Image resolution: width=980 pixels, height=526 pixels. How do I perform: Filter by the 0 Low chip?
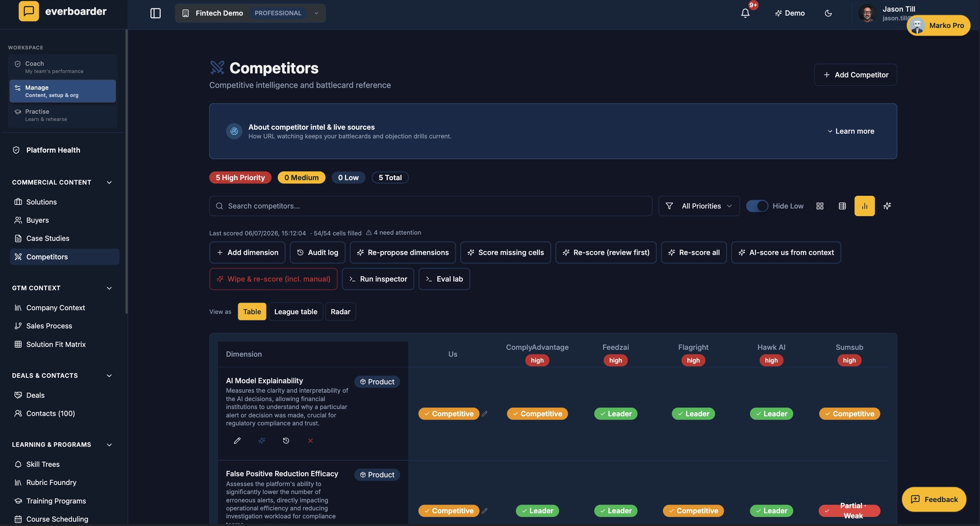click(348, 178)
